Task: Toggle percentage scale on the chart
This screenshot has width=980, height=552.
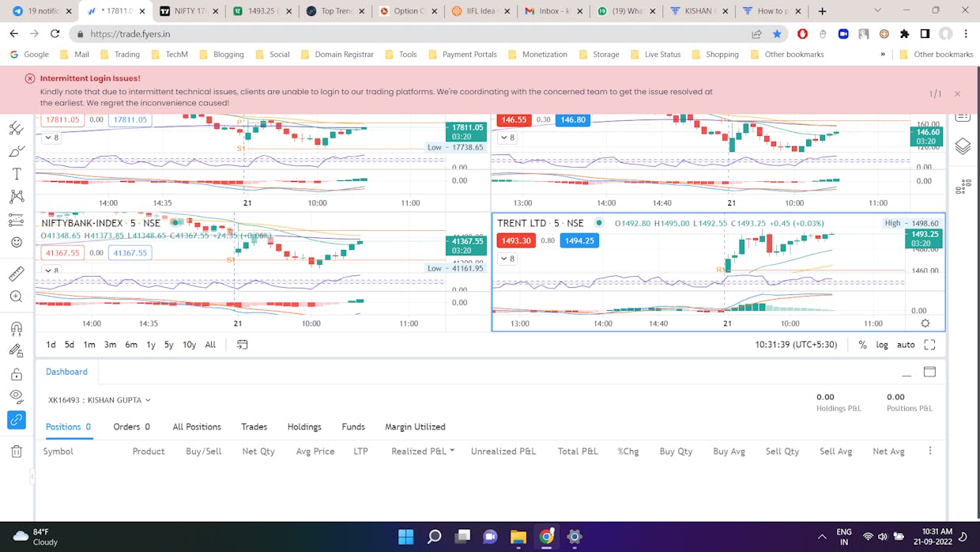Action: point(862,345)
